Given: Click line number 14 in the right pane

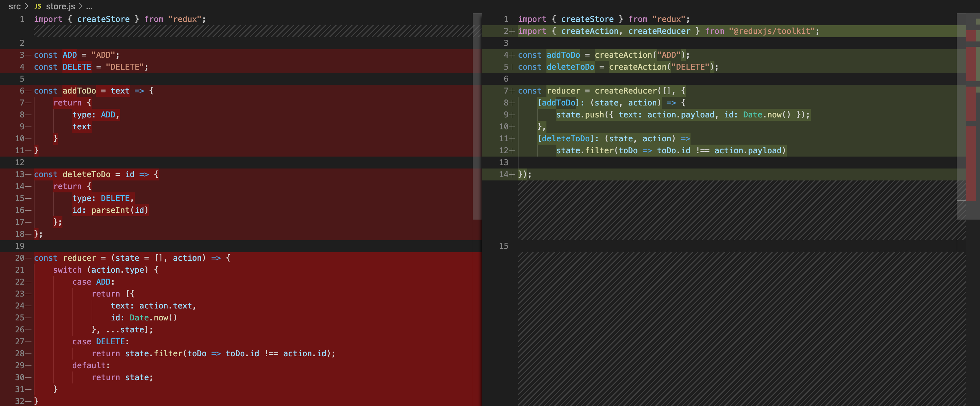Looking at the screenshot, I should [x=503, y=174].
